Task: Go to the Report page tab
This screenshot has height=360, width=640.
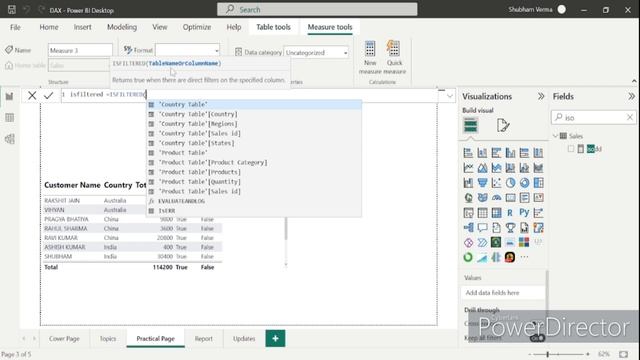Action: tap(203, 339)
